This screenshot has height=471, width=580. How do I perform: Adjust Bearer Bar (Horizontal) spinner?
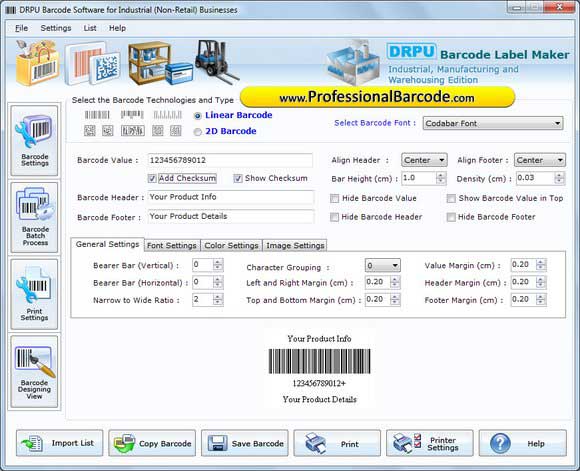(x=218, y=282)
